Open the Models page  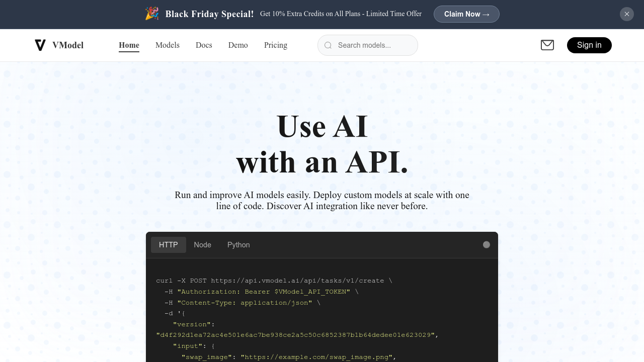(168, 45)
